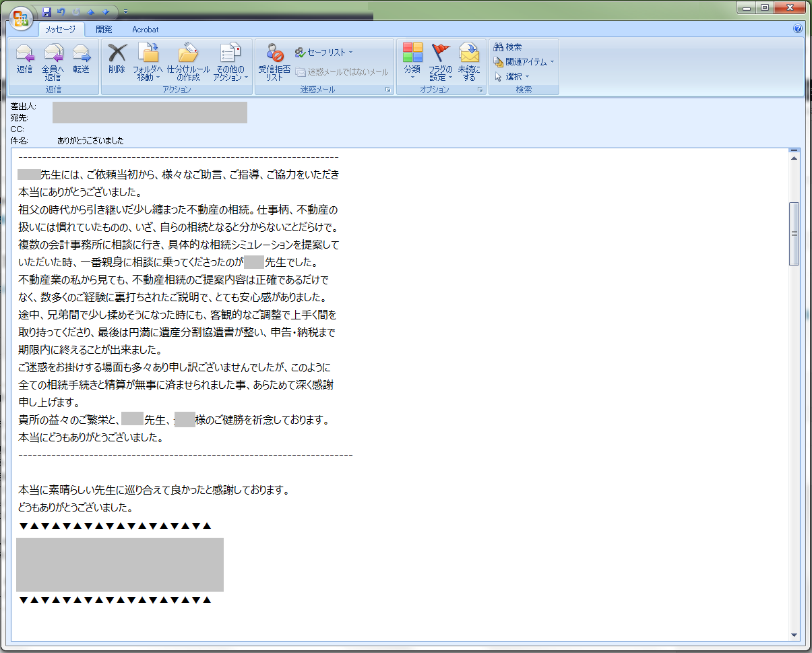Viewport: 812px width, 653px height.
Task: Click the line starting なく、数多くのご経験に
Action: click(173, 297)
